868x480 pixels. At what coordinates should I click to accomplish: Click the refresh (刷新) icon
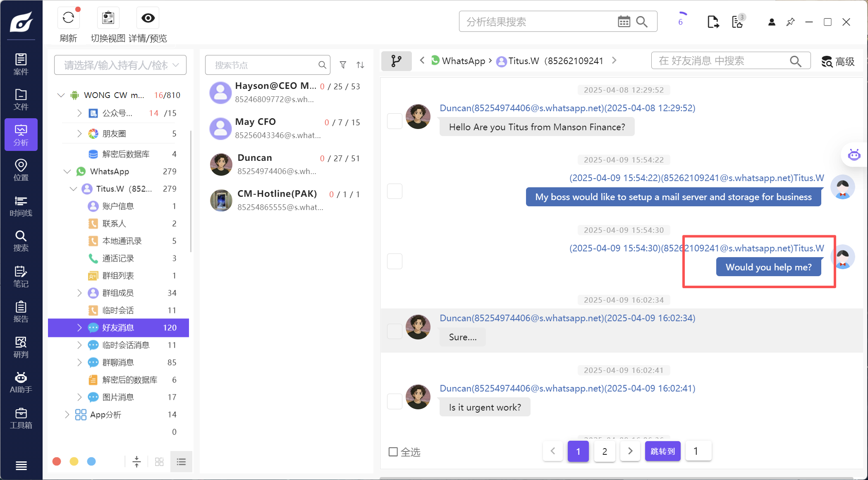tap(68, 18)
